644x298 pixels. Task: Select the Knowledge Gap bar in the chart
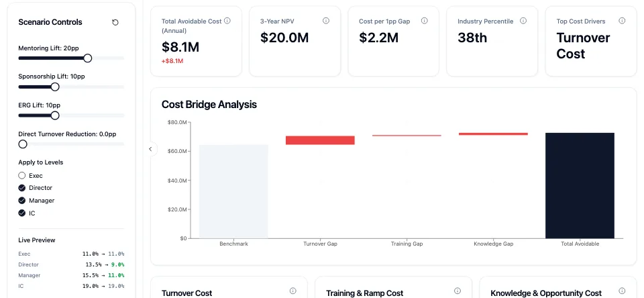click(493, 134)
